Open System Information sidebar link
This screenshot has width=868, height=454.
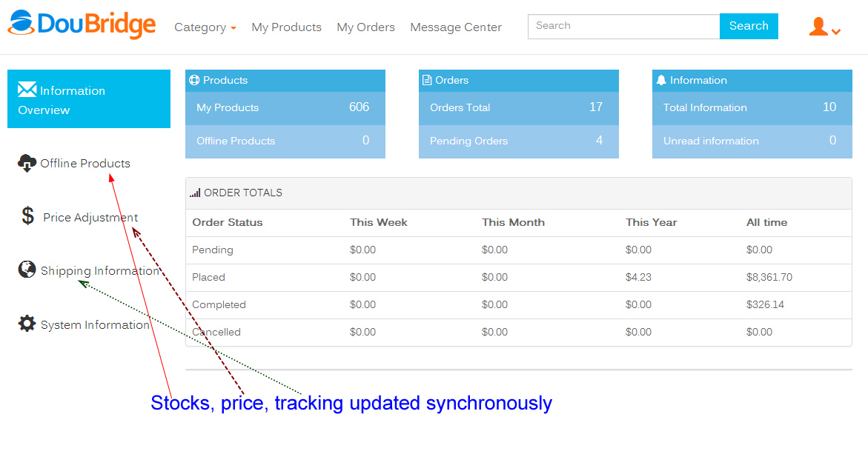95,324
